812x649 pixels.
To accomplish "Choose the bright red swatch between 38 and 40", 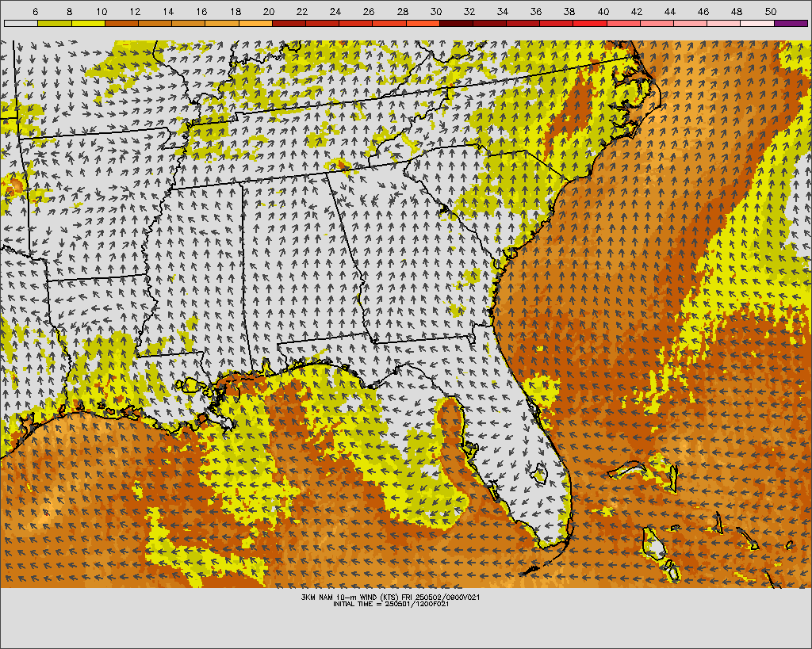I will click(x=590, y=23).
